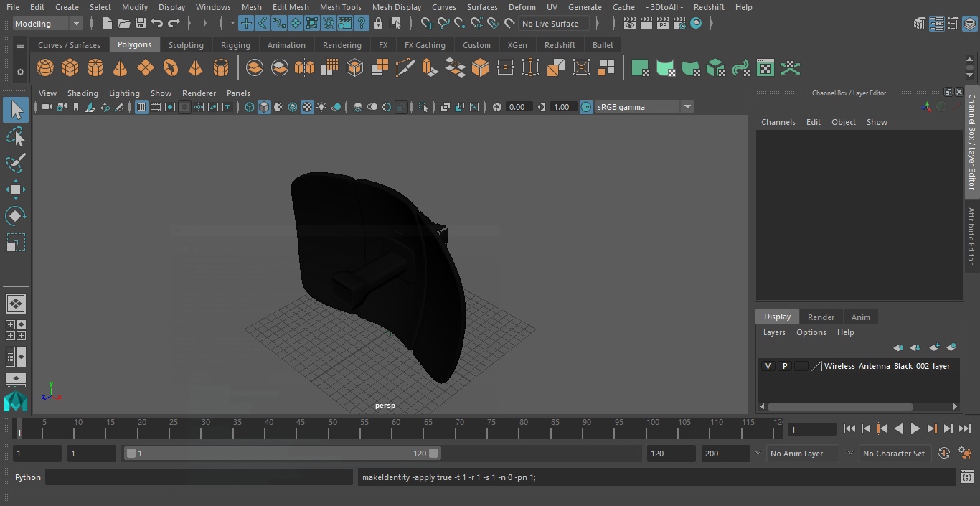Open the viewport Shading menu
This screenshot has width=980, height=506.
click(83, 93)
